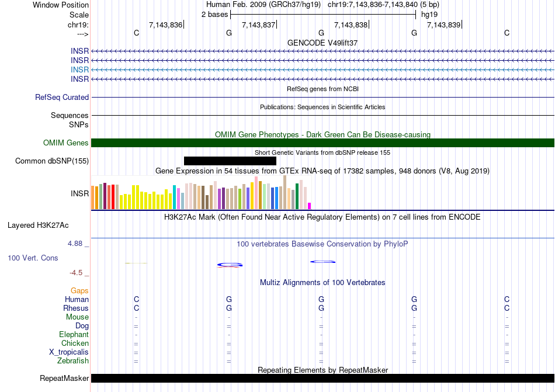Click the orange Gaps label
The image size is (555, 392).
point(79,290)
